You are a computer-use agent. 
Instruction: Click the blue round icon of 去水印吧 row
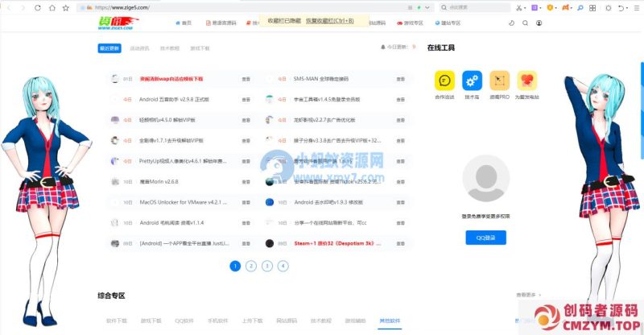click(x=270, y=202)
